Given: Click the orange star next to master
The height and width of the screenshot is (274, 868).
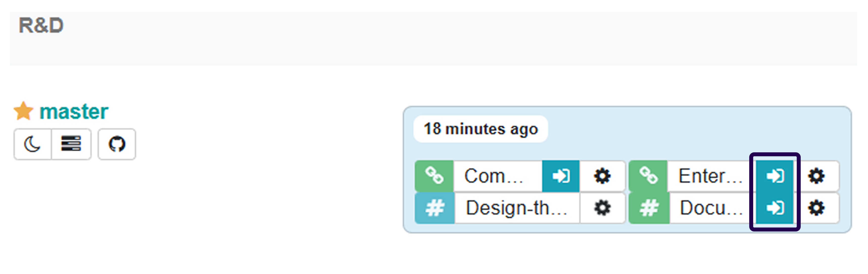Looking at the screenshot, I should pyautogui.click(x=23, y=111).
